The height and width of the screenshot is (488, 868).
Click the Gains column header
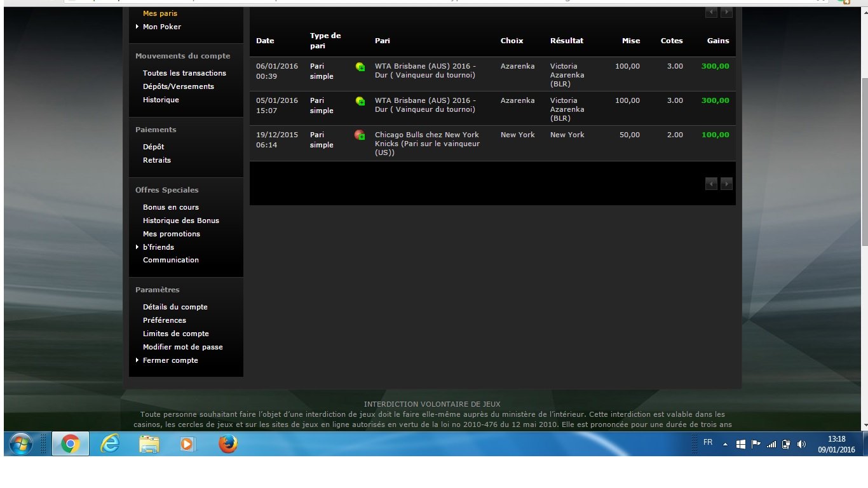coord(718,41)
